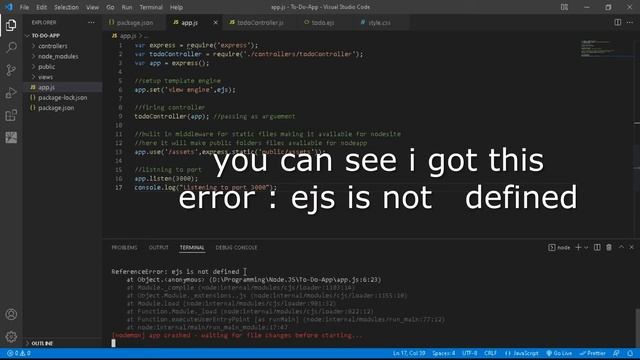
Task: Click the feedback icon in the status bar
Action: coord(616,353)
